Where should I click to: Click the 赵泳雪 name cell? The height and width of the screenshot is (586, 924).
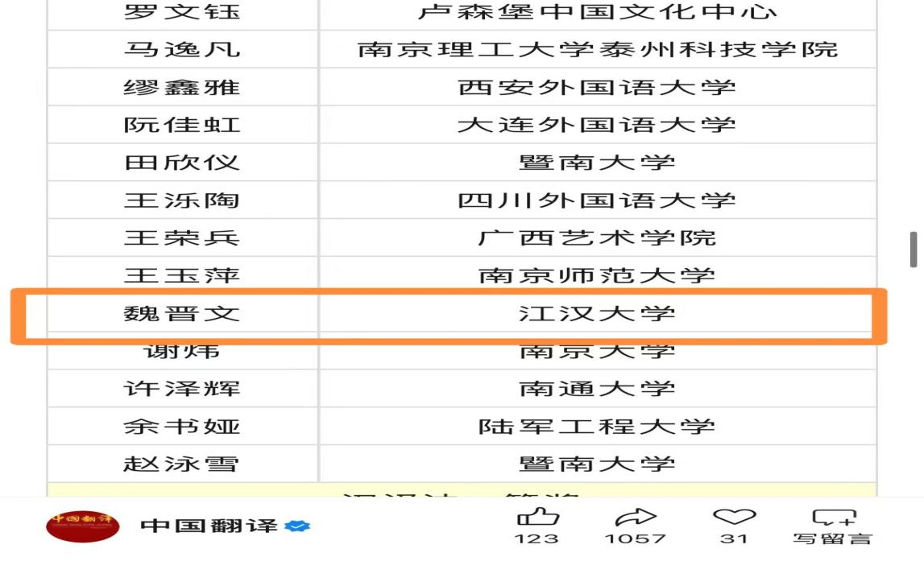182,464
